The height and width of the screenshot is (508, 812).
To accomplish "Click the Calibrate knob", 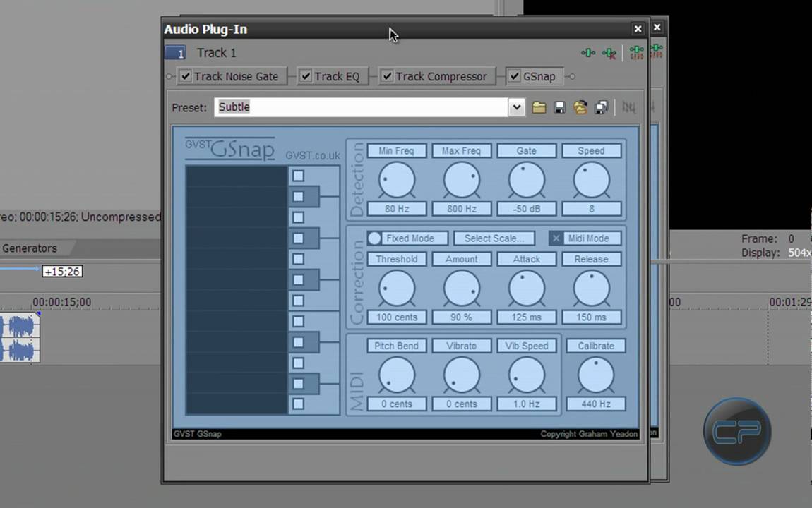I will point(595,375).
